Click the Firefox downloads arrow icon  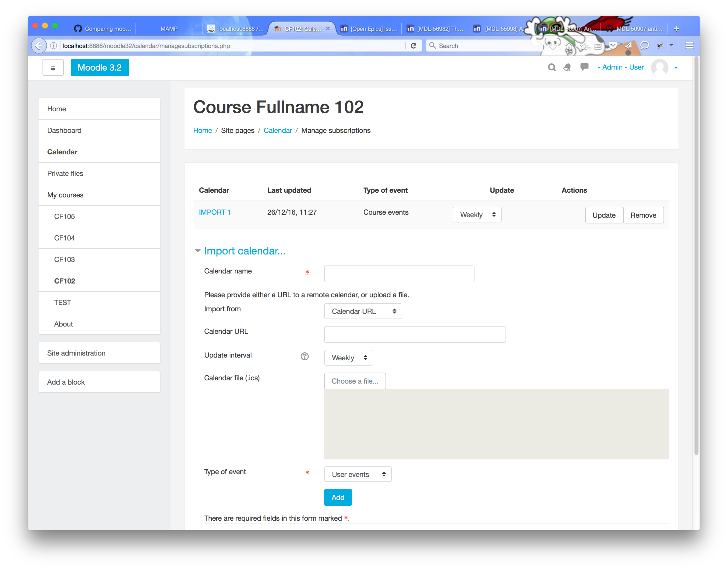click(553, 46)
